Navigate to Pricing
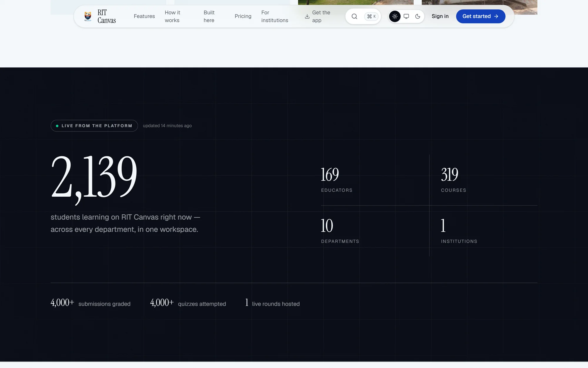Screen dimensions: 588x368 pos(243,16)
